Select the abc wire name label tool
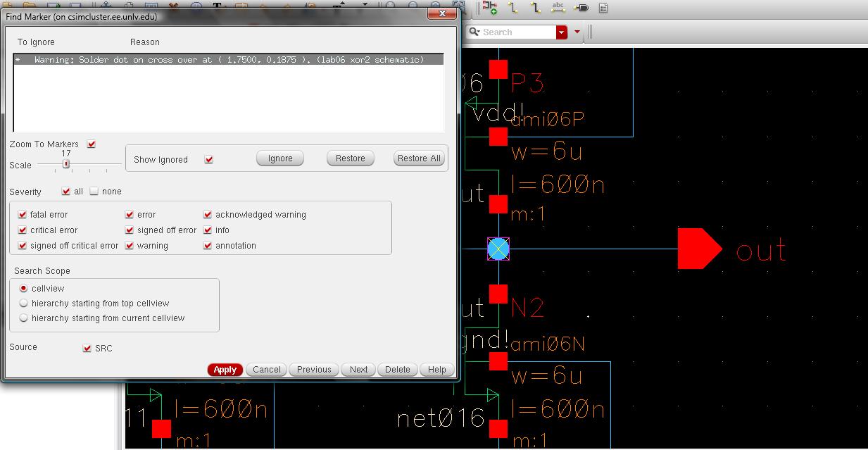The width and height of the screenshot is (868, 450). [x=558, y=8]
